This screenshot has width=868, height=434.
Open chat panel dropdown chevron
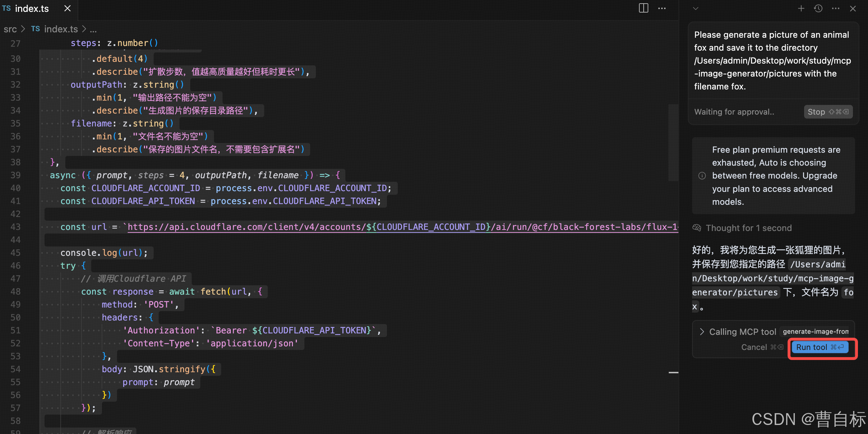point(695,8)
